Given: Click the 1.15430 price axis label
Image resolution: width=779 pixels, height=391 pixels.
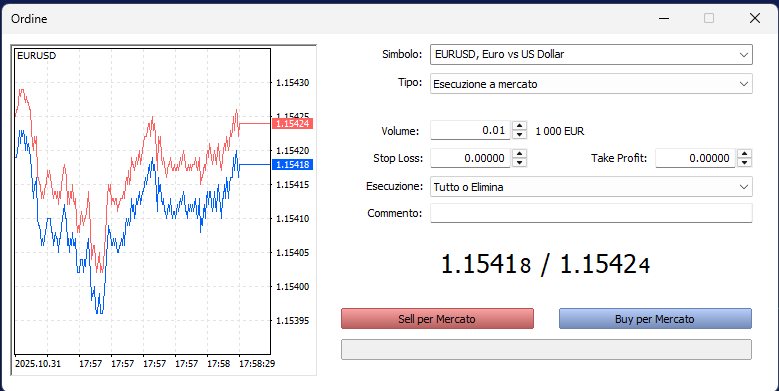Looking at the screenshot, I should [x=293, y=82].
